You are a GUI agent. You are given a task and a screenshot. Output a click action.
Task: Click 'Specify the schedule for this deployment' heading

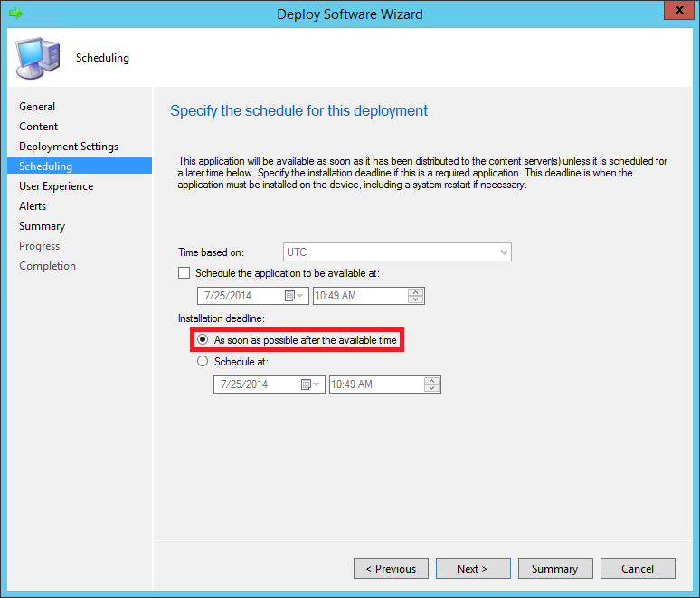299,110
